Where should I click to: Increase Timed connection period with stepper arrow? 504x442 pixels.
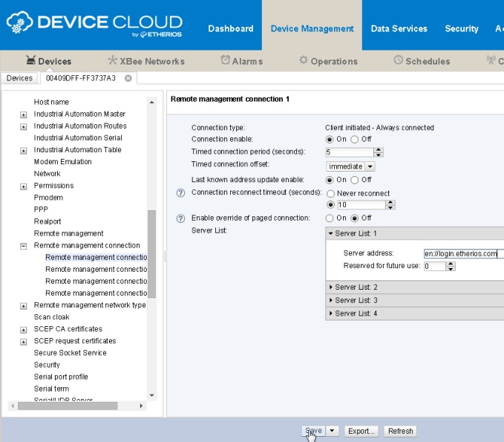379,150
